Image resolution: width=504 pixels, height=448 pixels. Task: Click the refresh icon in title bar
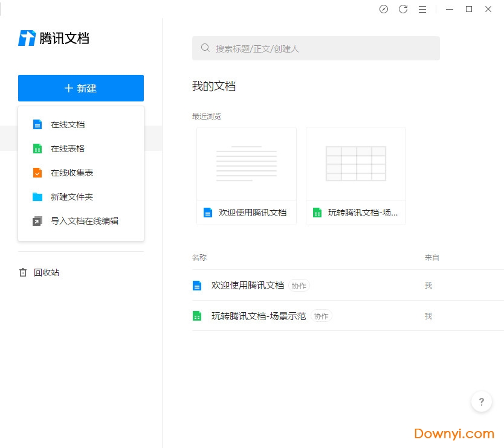pyautogui.click(x=403, y=9)
